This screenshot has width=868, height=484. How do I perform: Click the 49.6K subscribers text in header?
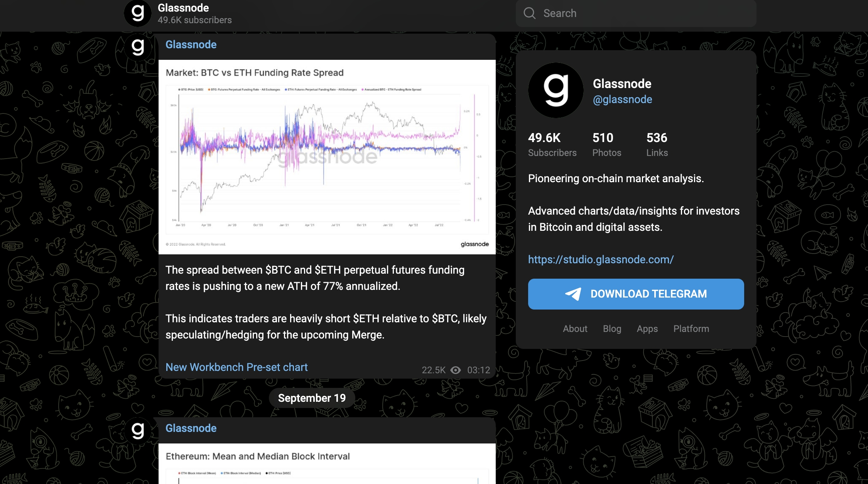pos(194,20)
